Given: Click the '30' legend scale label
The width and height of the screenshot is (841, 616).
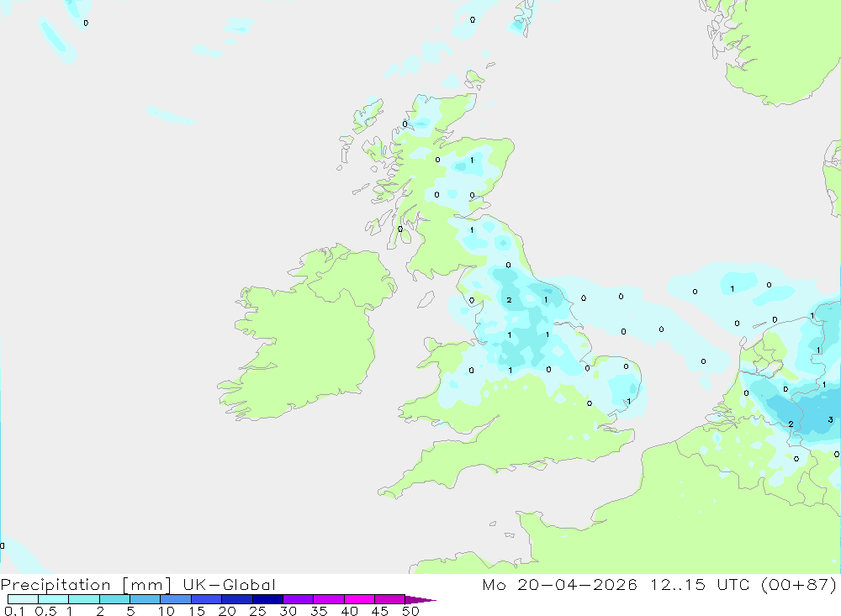Looking at the screenshot, I should point(288,611).
